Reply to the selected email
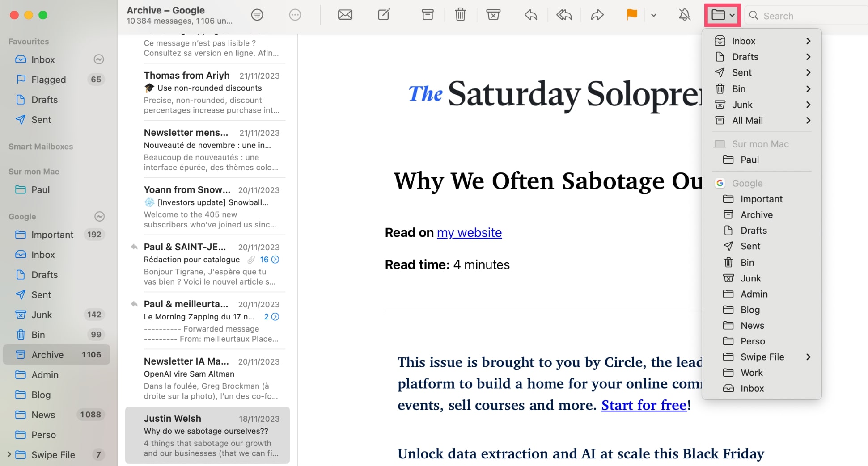Screen dimensions: 868x466 [x=531, y=15]
